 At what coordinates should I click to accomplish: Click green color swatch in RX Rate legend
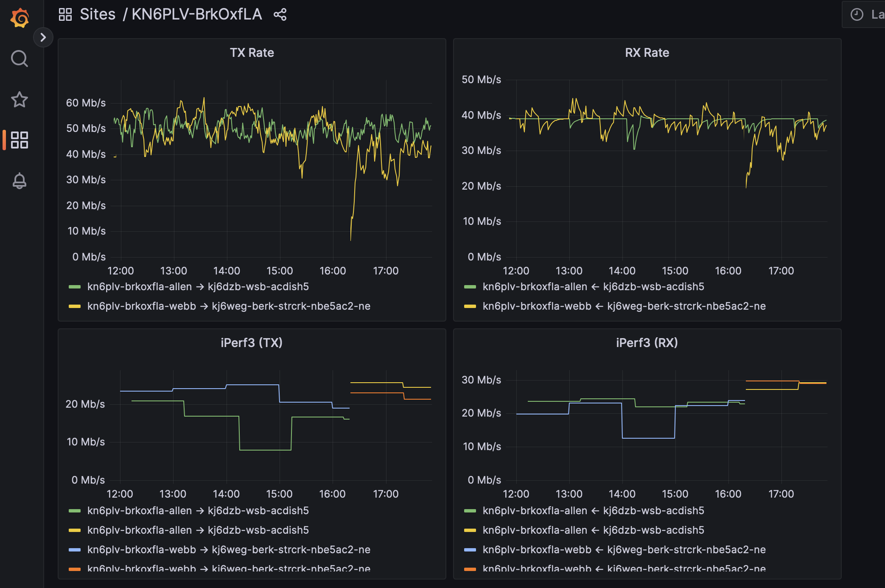(x=470, y=287)
